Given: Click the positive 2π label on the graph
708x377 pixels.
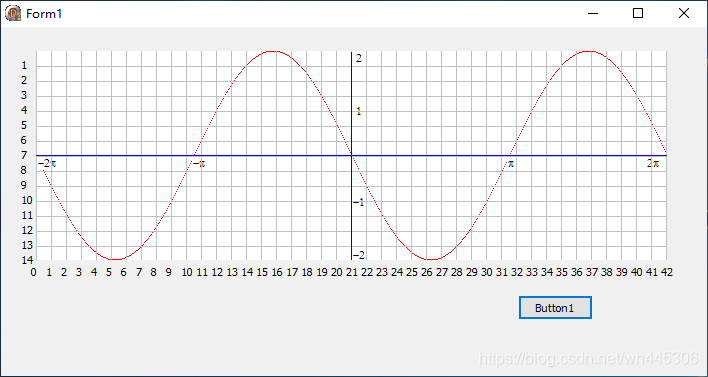Looking at the screenshot, I should [653, 163].
